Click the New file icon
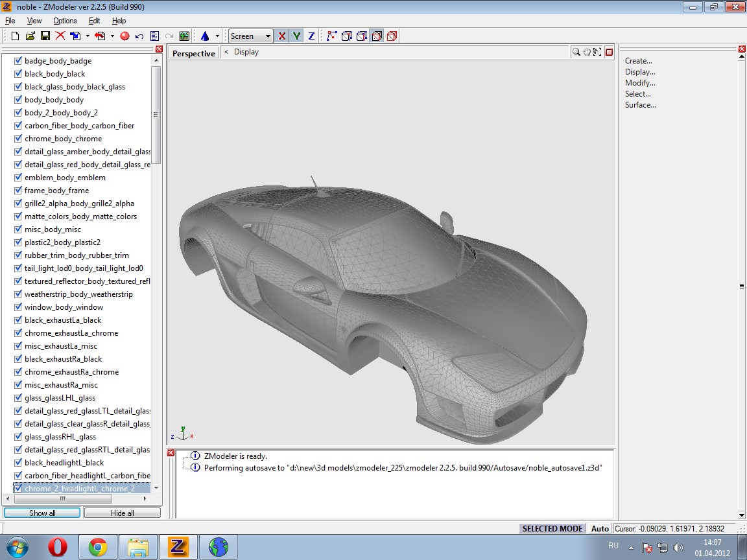Viewport: 747px width, 560px height. tap(15, 36)
